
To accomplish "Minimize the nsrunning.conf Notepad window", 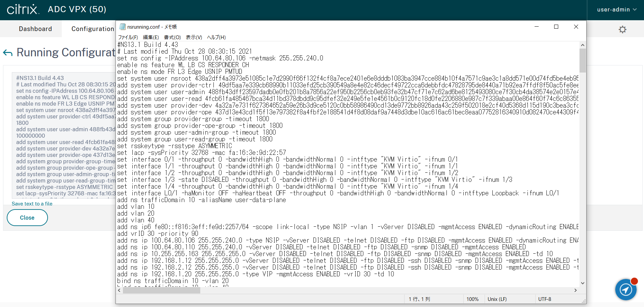I will click(537, 27).
